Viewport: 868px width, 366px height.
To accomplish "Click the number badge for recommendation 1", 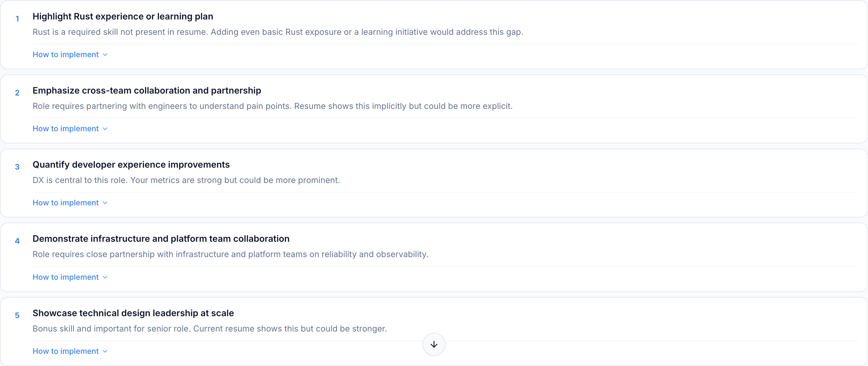I will 17,19.
